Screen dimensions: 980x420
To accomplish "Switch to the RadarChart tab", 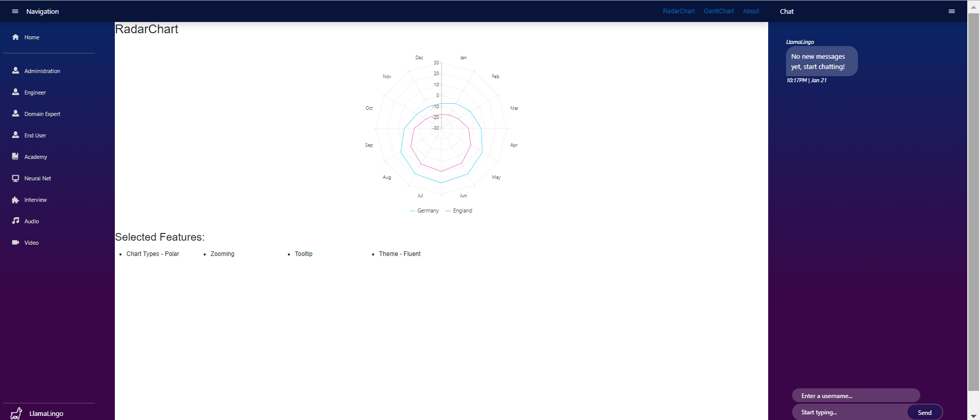I will point(678,11).
